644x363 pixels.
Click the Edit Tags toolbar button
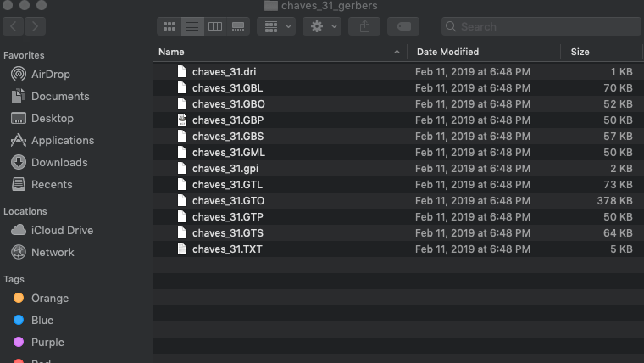[403, 26]
